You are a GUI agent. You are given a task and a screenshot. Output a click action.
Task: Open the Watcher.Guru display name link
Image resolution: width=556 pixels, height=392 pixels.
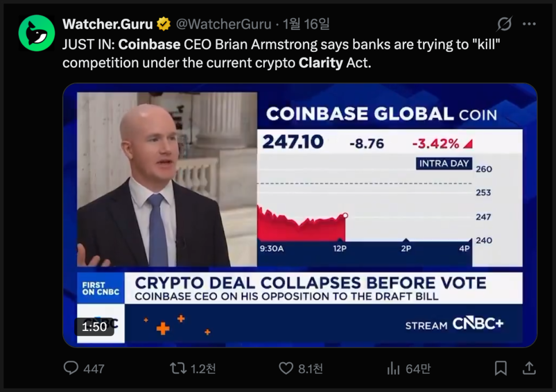108,24
